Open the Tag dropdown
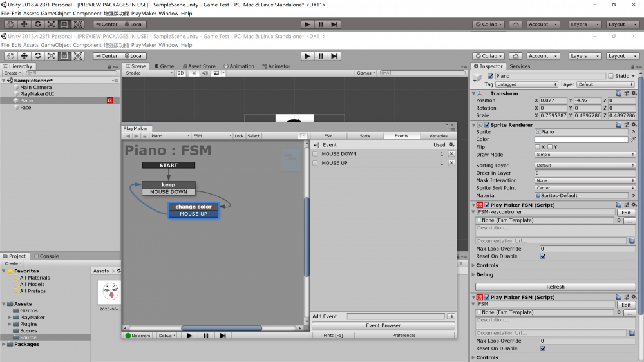 (527, 84)
